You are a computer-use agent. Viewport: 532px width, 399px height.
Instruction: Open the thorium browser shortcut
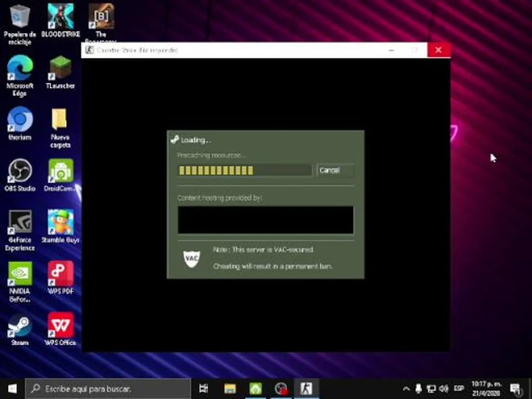pos(20,124)
